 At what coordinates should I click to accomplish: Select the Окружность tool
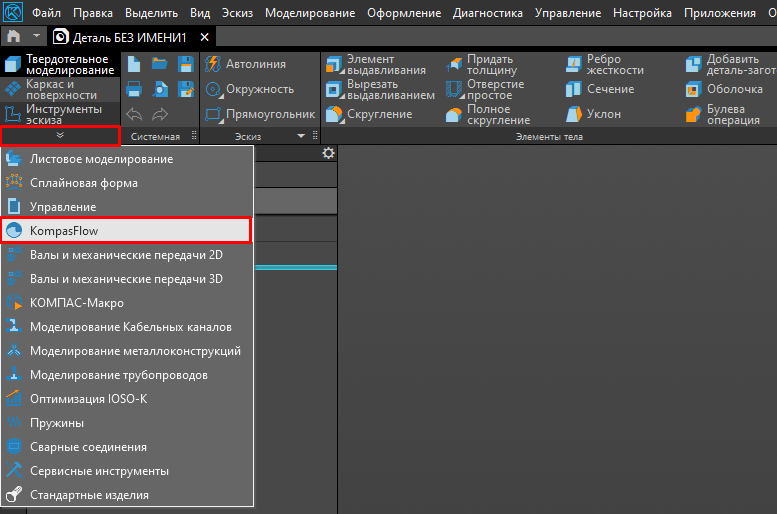pyautogui.click(x=250, y=89)
